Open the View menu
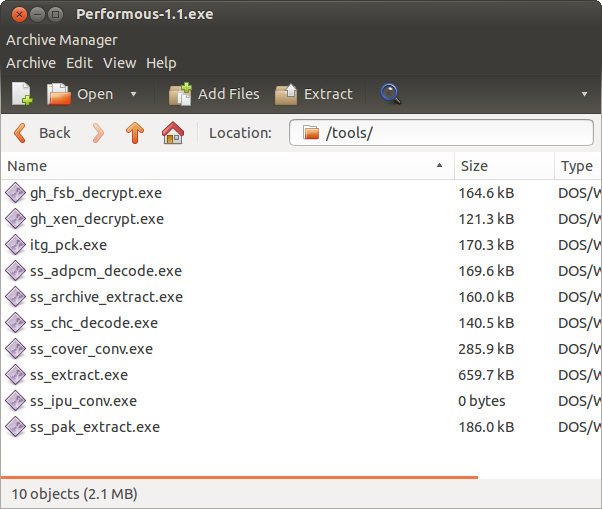 click(119, 63)
